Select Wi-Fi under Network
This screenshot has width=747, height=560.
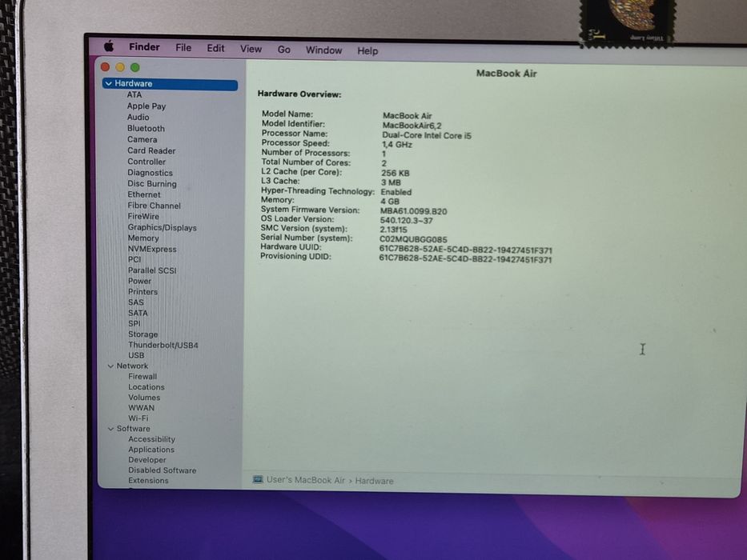[139, 418]
